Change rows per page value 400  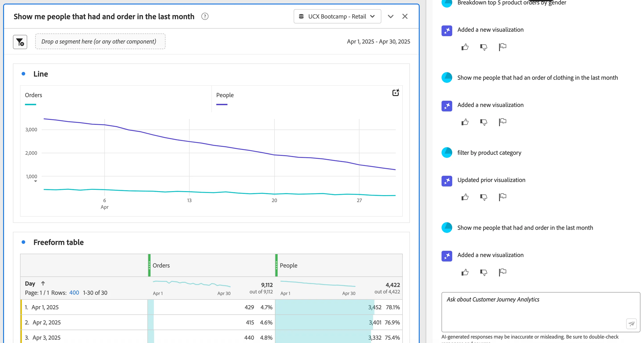(x=74, y=293)
